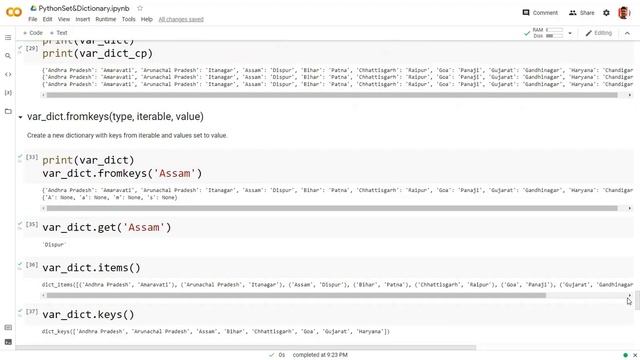
Task: Open the command palette icon at bottom left
Action: tap(8, 327)
